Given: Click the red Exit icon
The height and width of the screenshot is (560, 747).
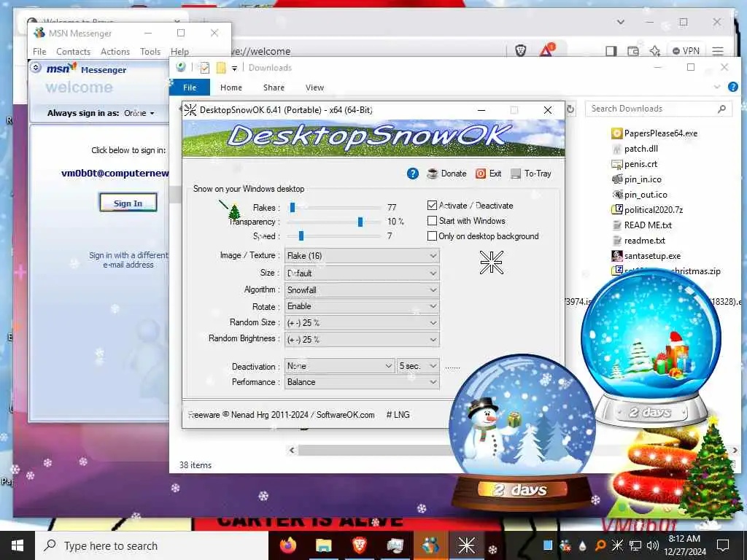Looking at the screenshot, I should point(480,174).
